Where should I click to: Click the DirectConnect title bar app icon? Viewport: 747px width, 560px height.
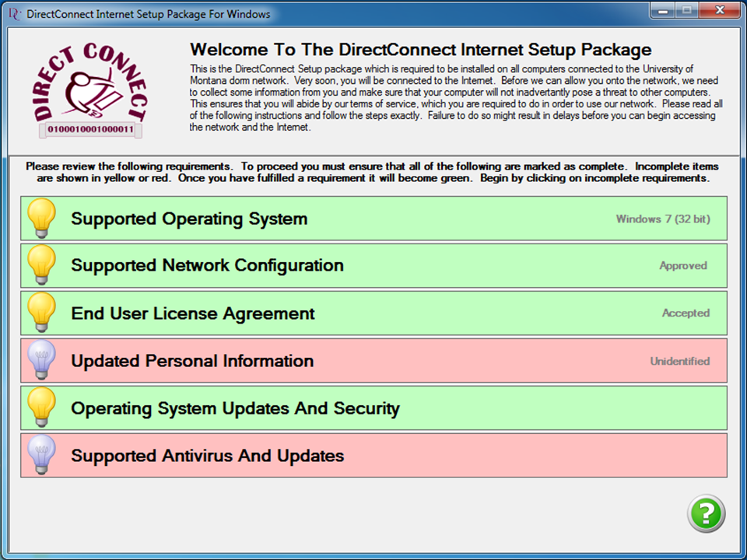pyautogui.click(x=15, y=14)
